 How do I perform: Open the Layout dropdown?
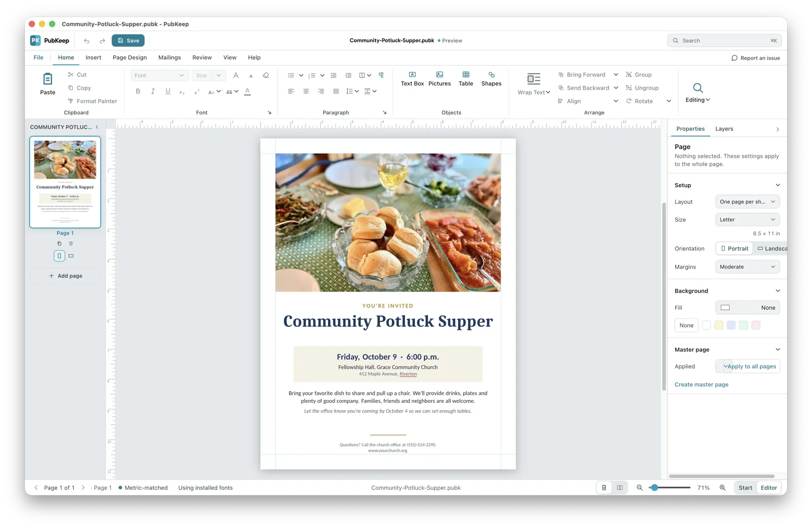[x=747, y=202]
